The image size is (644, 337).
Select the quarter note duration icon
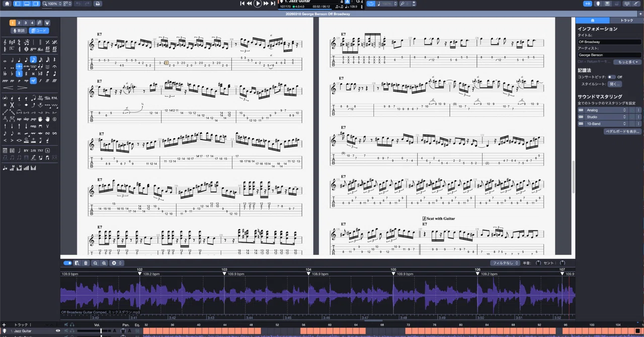coord(19,60)
